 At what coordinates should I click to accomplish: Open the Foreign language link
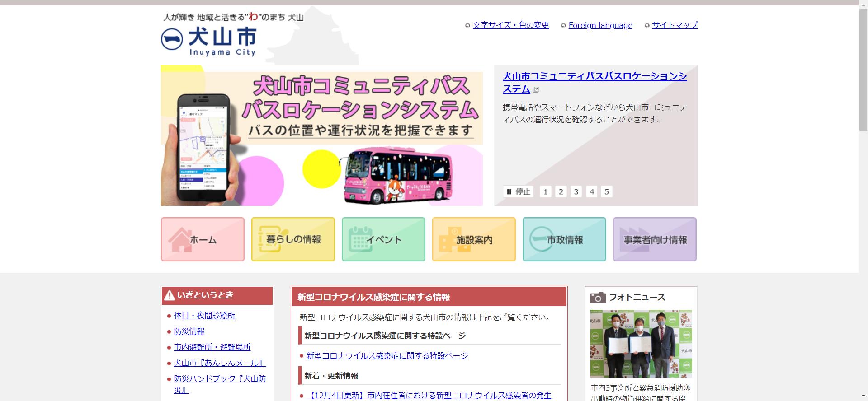600,25
